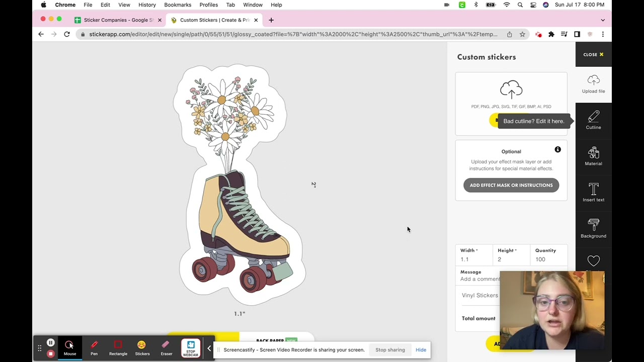Click the Screencastify extension icon
Viewport: 644px width, 362px height.
coord(538,34)
